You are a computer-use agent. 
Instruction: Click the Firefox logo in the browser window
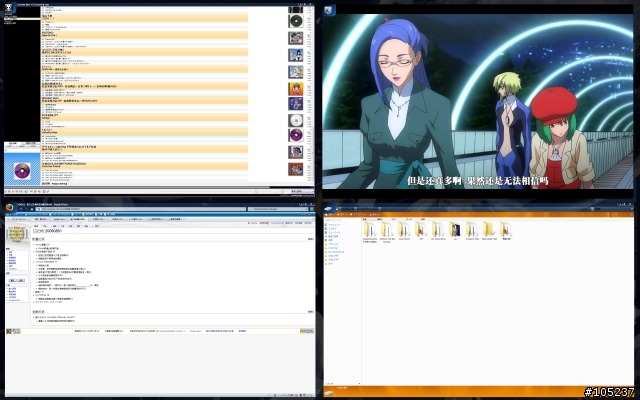(x=9, y=207)
